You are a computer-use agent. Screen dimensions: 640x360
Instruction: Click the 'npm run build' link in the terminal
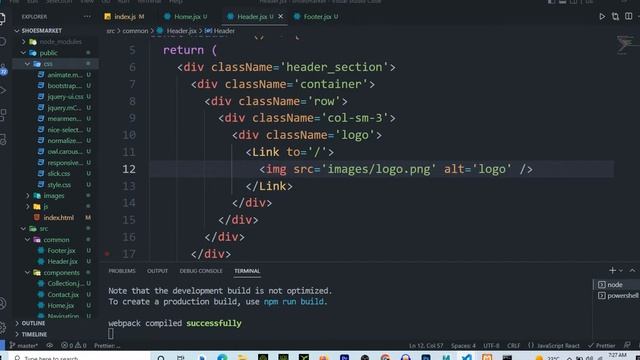click(x=294, y=302)
